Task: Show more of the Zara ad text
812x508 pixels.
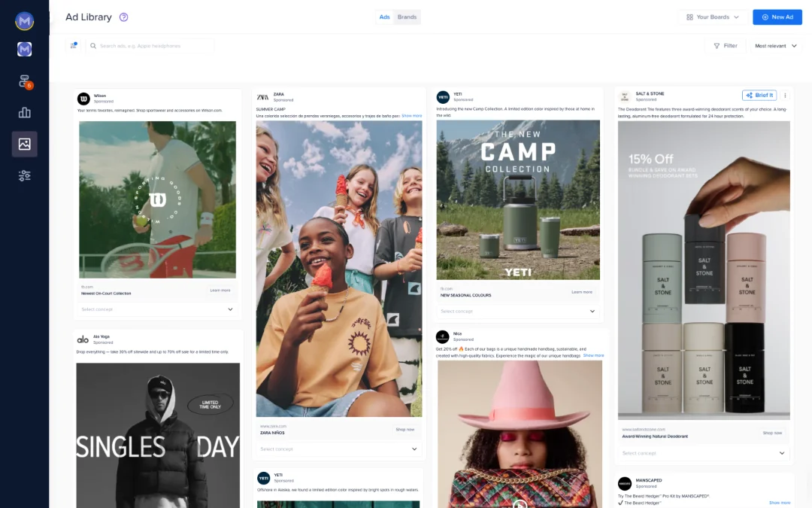Action: click(412, 116)
